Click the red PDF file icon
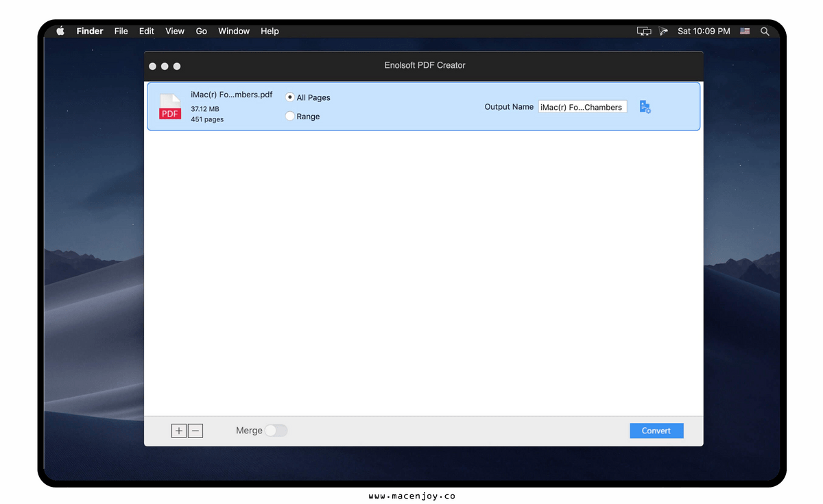Viewport: 823px width, 504px height. pos(170,107)
